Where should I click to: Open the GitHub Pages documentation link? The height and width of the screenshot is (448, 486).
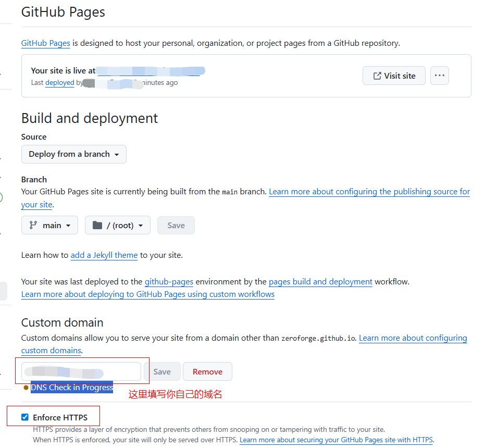pos(45,43)
